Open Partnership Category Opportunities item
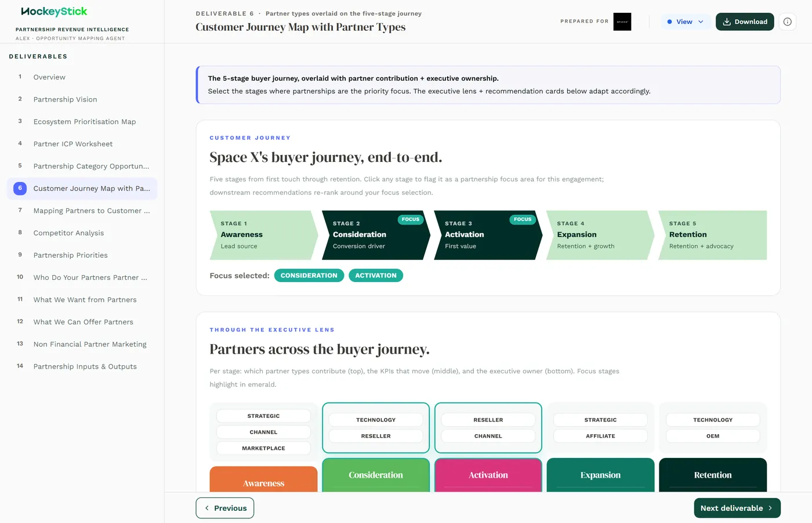 [82, 166]
